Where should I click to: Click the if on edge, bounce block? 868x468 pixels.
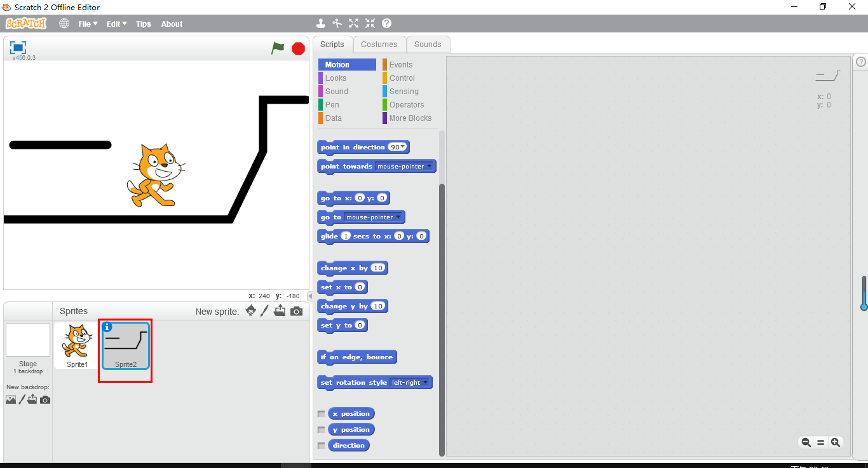click(x=357, y=357)
